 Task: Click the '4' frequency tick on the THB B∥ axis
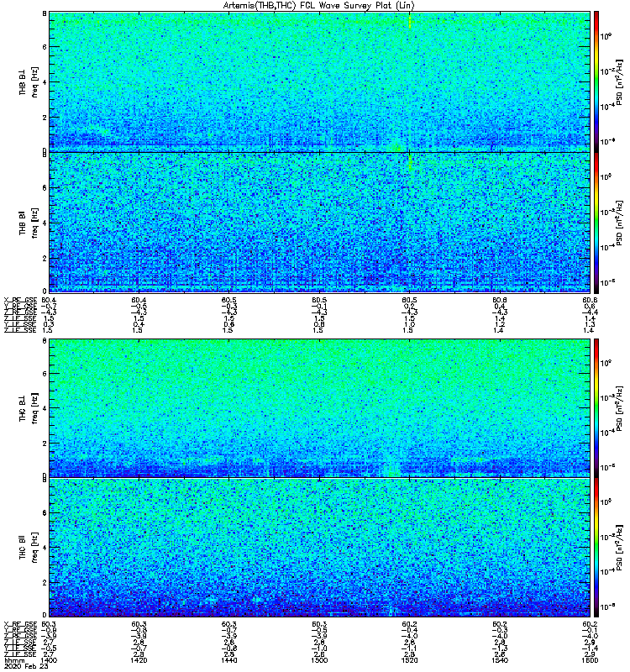coord(45,223)
